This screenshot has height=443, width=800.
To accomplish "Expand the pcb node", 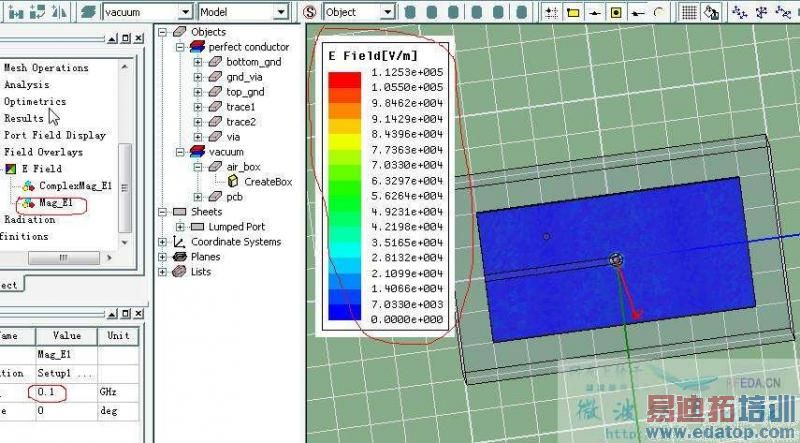I will click(x=198, y=197).
